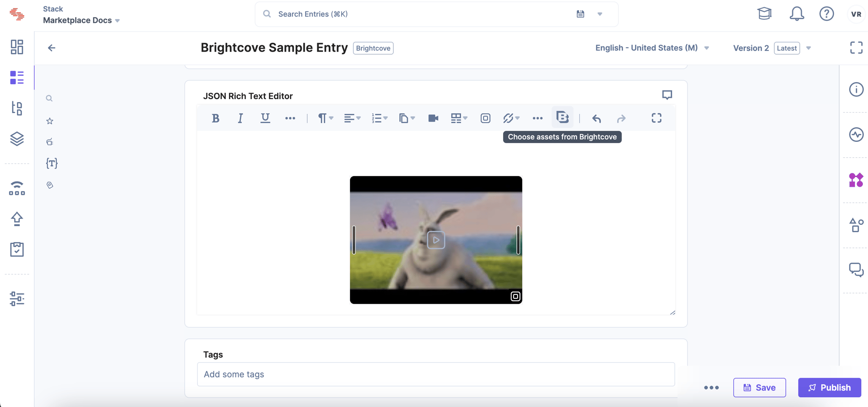Viewport: 868px width, 407px height.
Task: Open Entries list in sidebar
Action: (x=17, y=78)
